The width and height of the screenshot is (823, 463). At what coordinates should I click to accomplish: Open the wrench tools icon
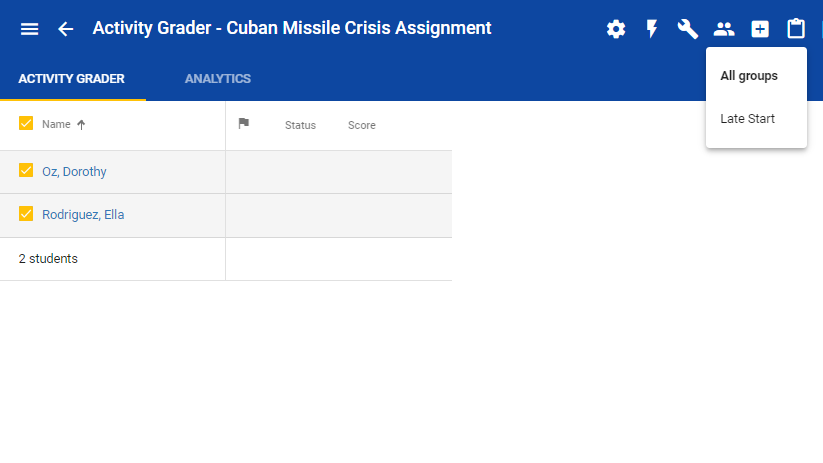click(688, 29)
